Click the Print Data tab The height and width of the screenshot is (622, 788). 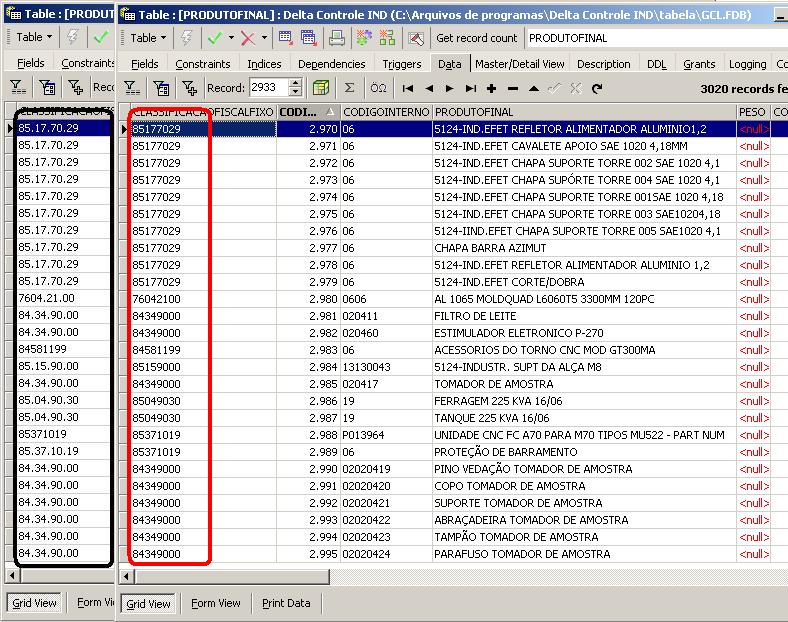pos(285,603)
